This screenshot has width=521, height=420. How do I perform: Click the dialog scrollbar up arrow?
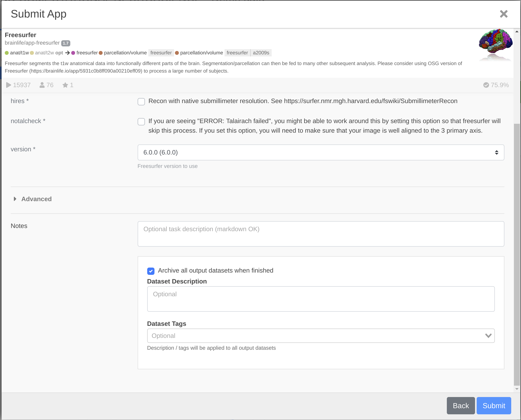[517, 31]
